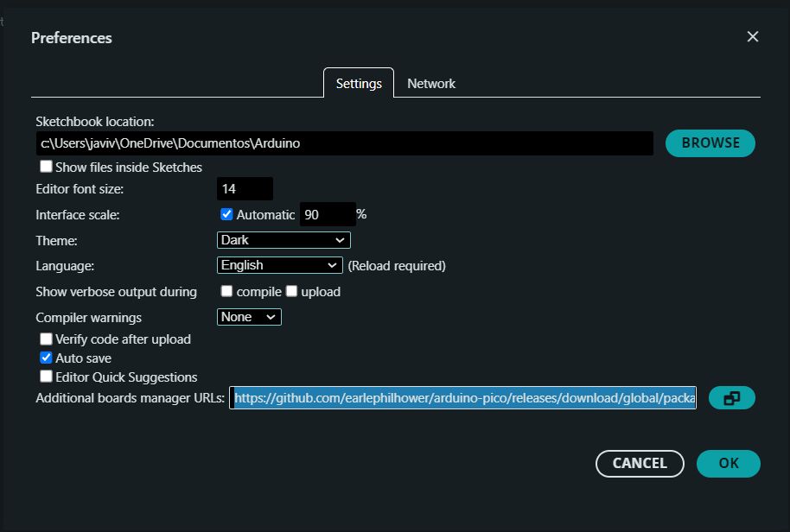Enable Editor Quick Suggestions
This screenshot has width=790, height=532.
[x=46, y=377]
